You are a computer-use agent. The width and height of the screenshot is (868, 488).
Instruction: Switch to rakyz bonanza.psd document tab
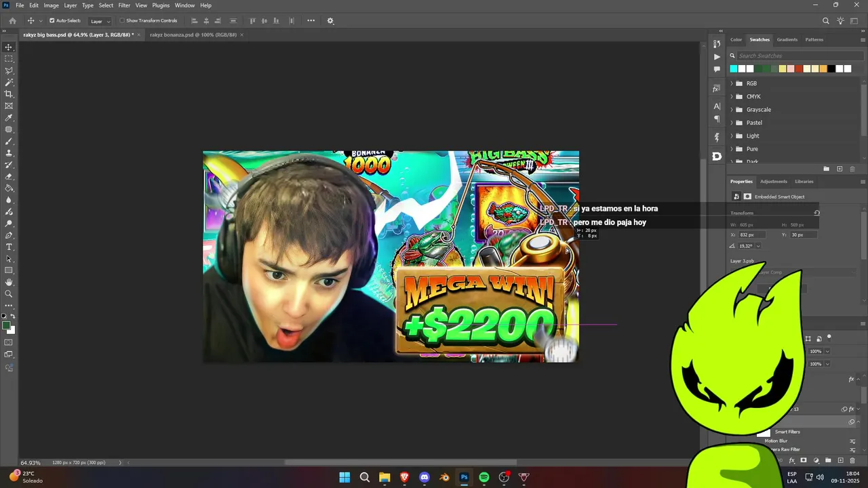[193, 35]
